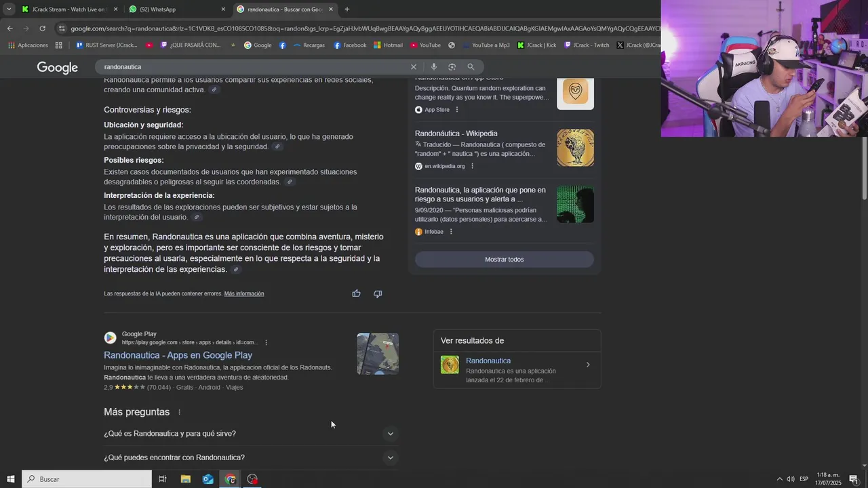
Task: Open the notification center icon
Action: [x=854, y=479]
